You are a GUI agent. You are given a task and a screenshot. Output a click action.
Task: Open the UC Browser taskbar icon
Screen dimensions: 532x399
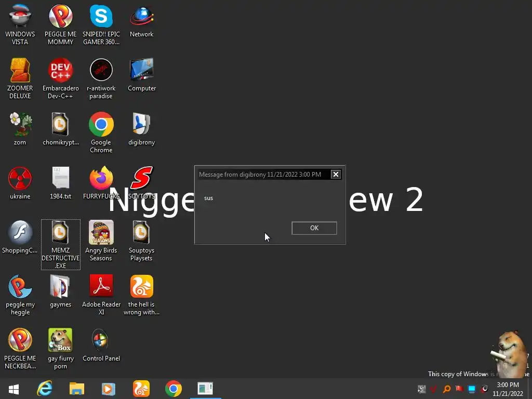click(x=141, y=389)
